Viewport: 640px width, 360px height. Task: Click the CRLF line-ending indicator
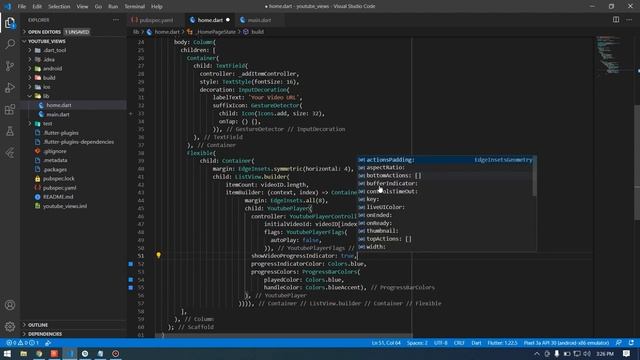coord(459,343)
